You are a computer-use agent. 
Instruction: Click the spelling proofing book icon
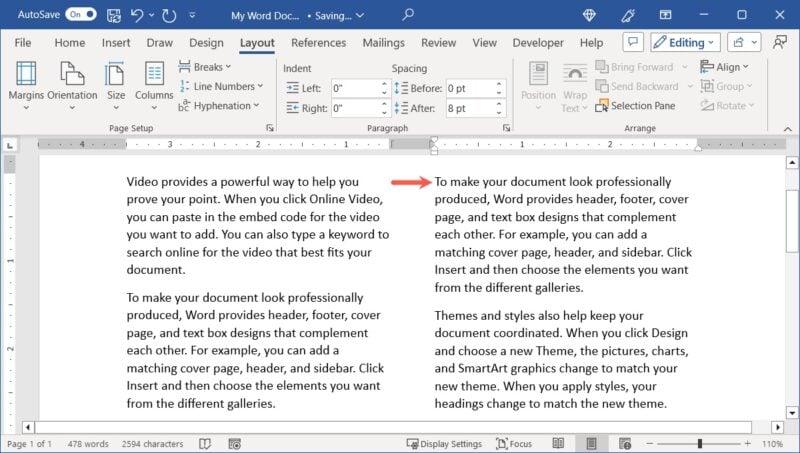[205, 444]
